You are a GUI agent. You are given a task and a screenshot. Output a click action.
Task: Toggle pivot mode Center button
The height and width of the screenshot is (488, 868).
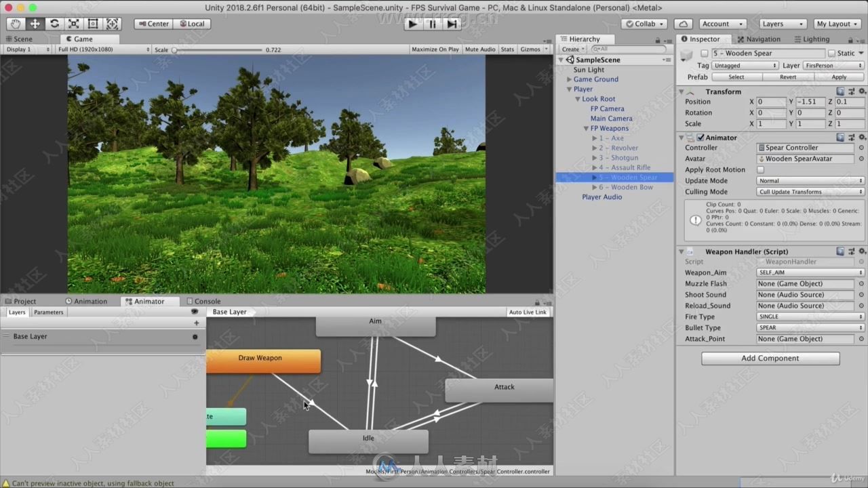tap(153, 24)
